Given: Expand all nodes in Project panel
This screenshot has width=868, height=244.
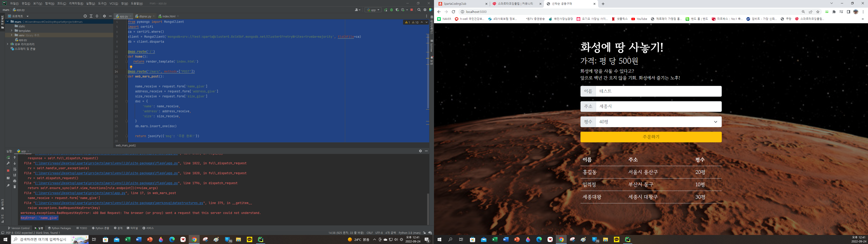Looking at the screenshot, I should (91, 16).
